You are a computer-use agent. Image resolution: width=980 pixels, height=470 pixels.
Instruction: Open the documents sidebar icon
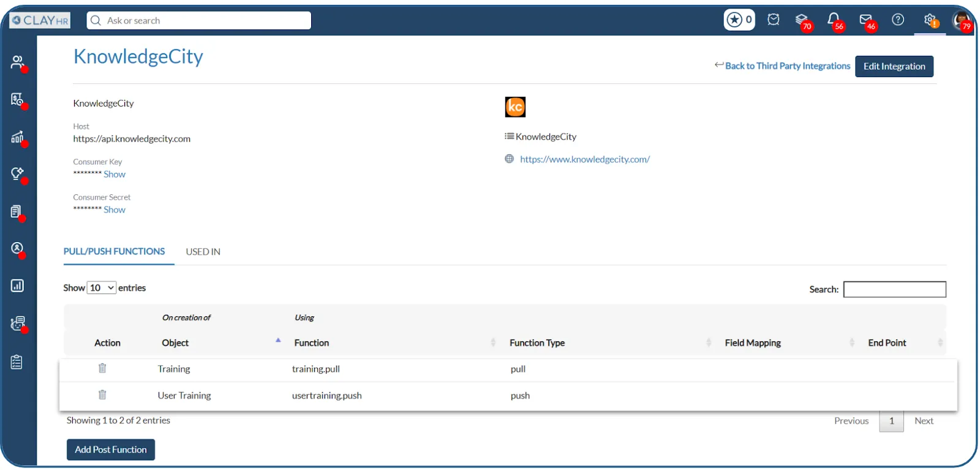pyautogui.click(x=17, y=212)
